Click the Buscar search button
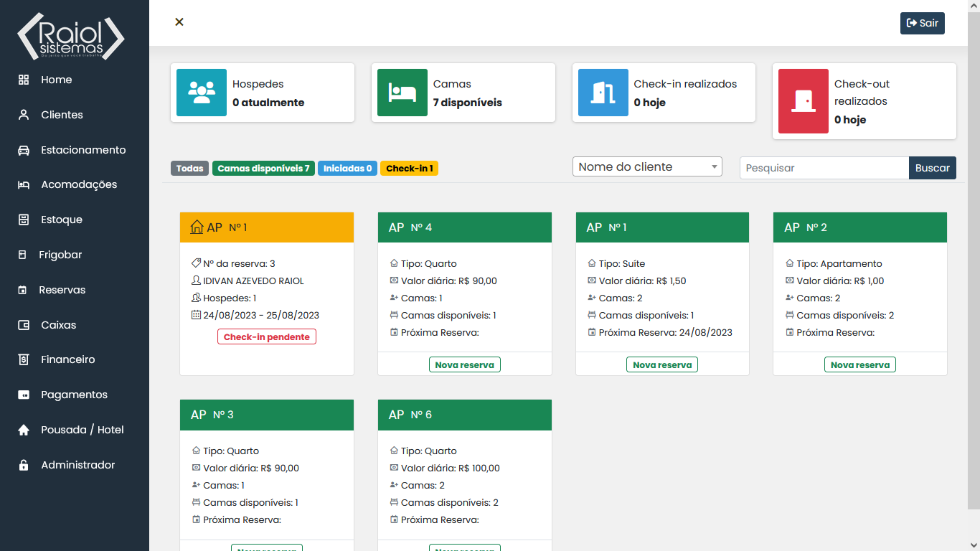Image resolution: width=980 pixels, height=551 pixels. point(932,168)
